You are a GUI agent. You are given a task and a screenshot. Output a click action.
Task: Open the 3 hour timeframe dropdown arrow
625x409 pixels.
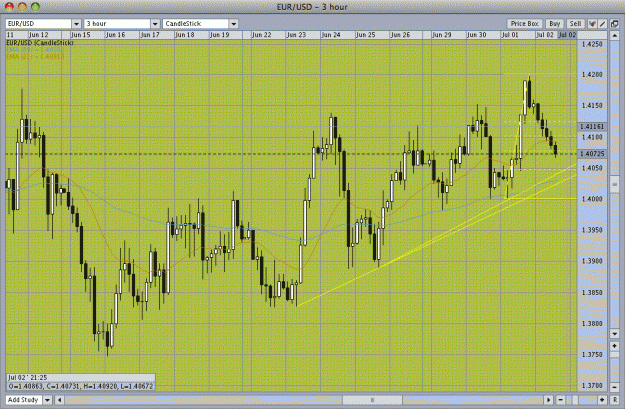pyautogui.click(x=155, y=24)
